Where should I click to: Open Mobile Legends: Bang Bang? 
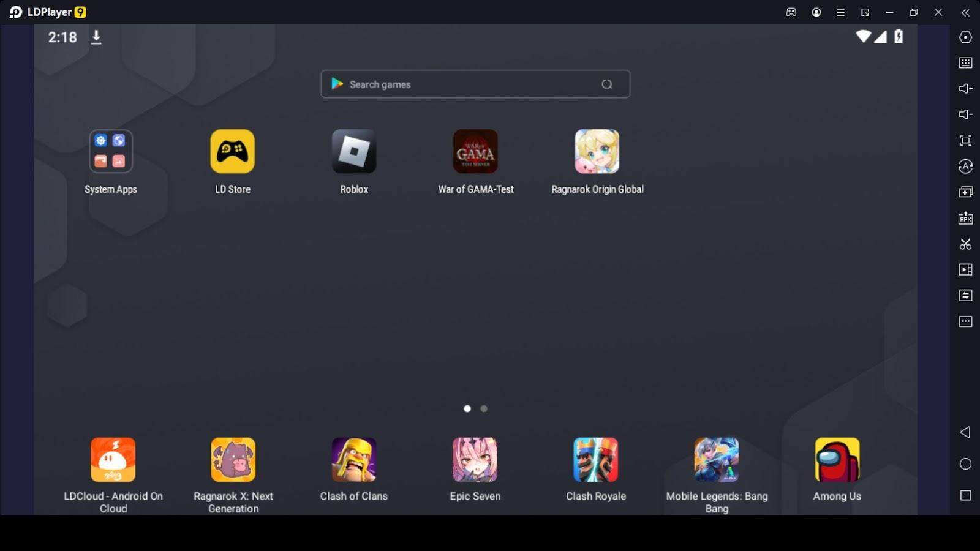click(717, 460)
